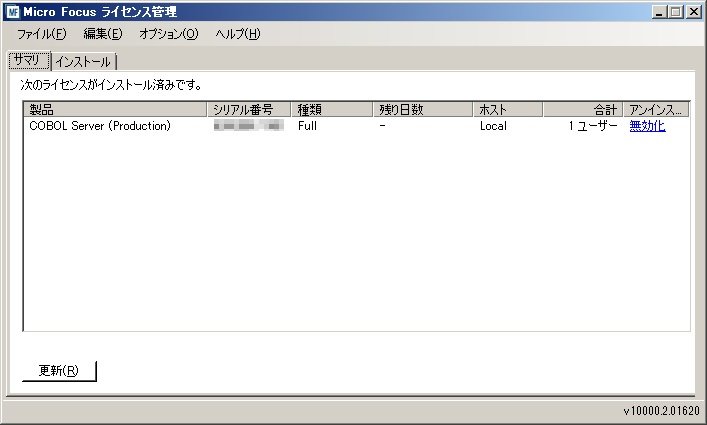Sort by the 残り日数 column header

[x=423, y=110]
